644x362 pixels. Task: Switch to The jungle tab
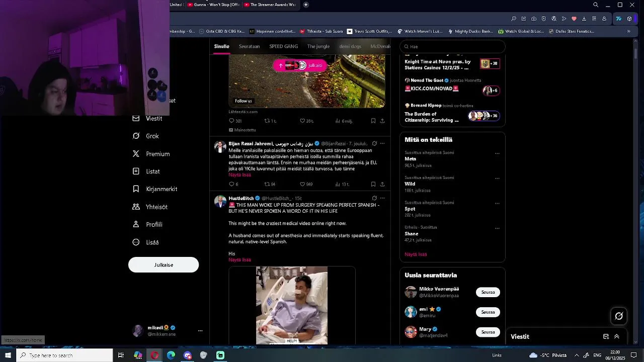(318, 46)
